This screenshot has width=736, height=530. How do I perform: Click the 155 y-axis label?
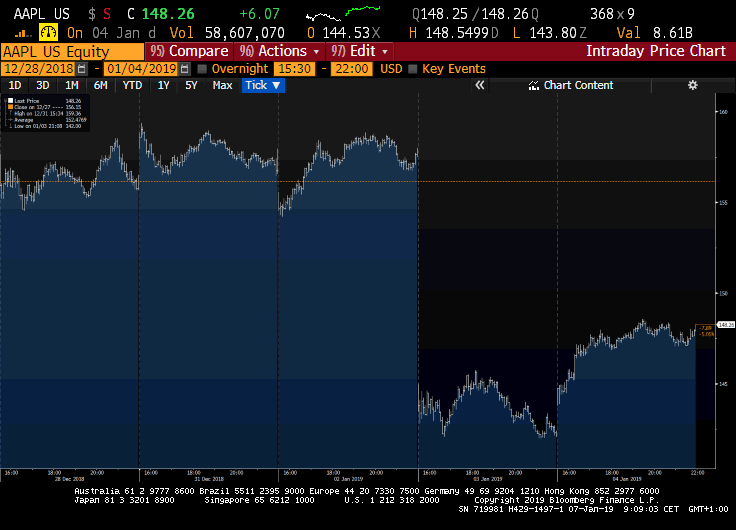[x=723, y=203]
